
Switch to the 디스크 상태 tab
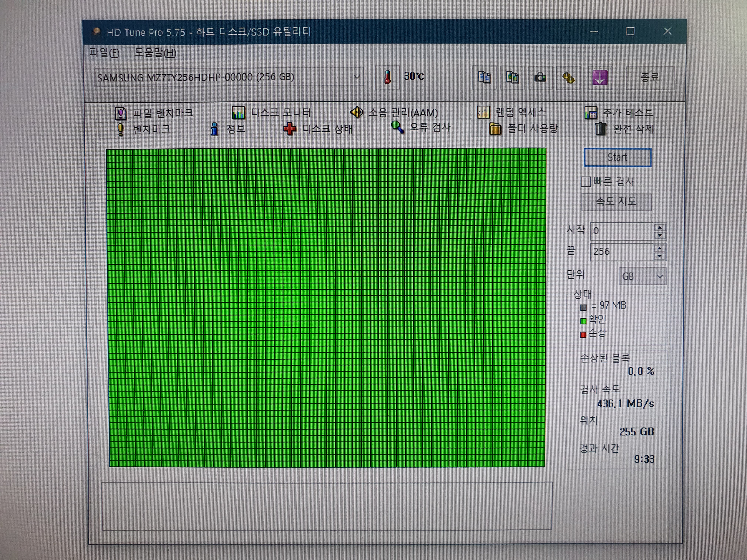[318, 129]
